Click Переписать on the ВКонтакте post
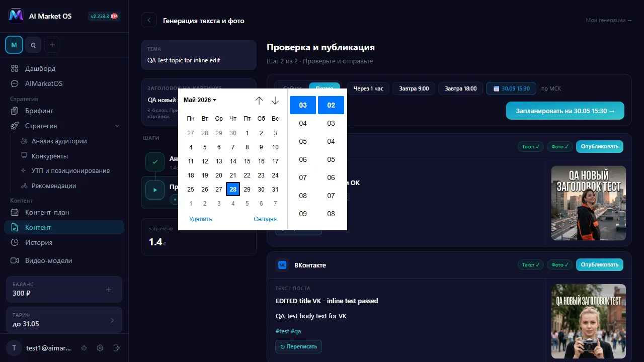644x362 pixels. coord(298,346)
